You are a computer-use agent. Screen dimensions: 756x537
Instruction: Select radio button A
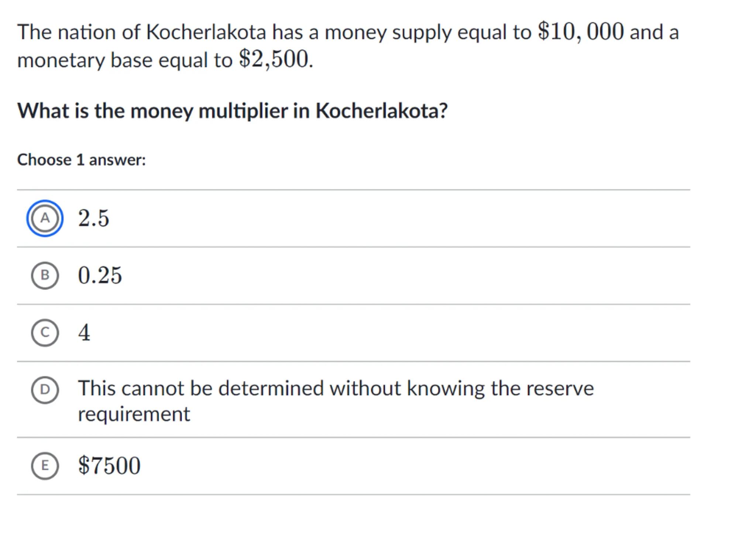coord(45,218)
